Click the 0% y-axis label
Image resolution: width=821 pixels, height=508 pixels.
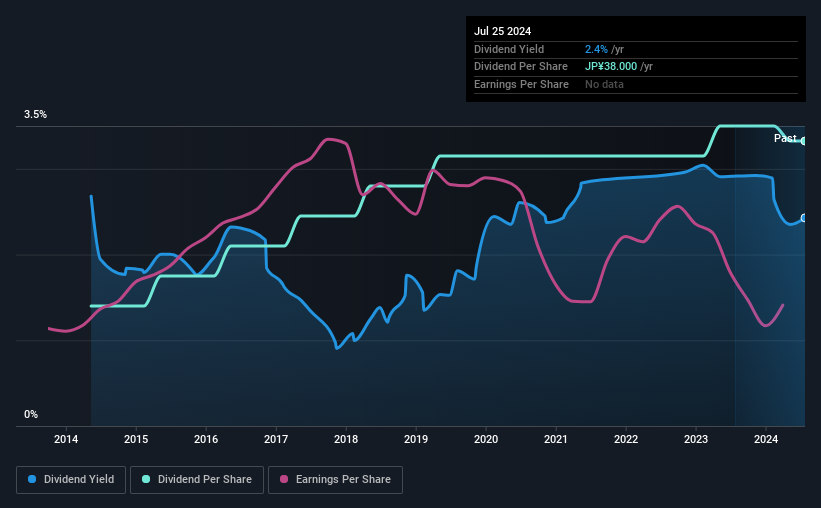(x=31, y=414)
